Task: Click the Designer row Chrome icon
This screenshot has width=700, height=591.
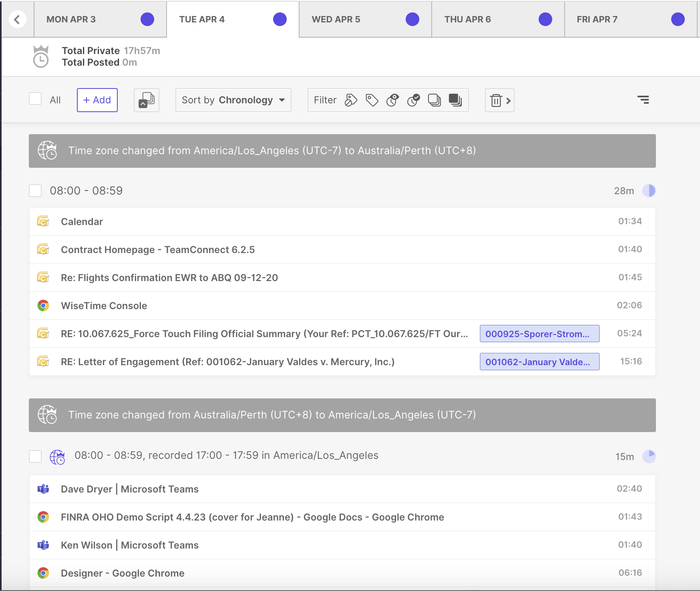Action: point(43,573)
